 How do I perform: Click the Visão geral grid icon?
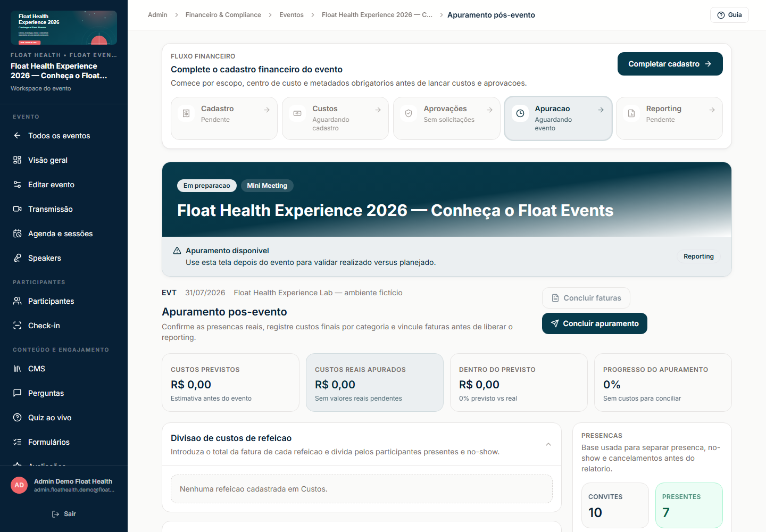point(17,160)
